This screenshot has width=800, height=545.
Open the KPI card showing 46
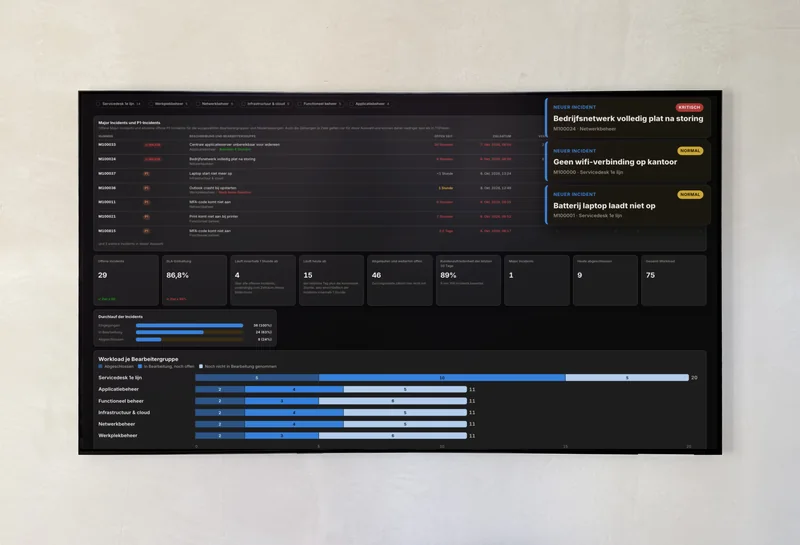pyautogui.click(x=399, y=280)
